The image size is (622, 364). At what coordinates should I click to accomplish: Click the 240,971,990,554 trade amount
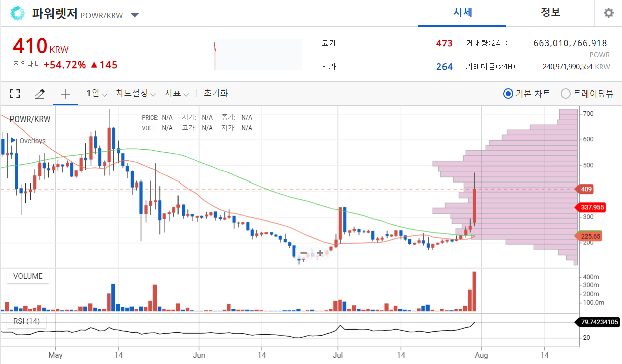tap(568, 67)
